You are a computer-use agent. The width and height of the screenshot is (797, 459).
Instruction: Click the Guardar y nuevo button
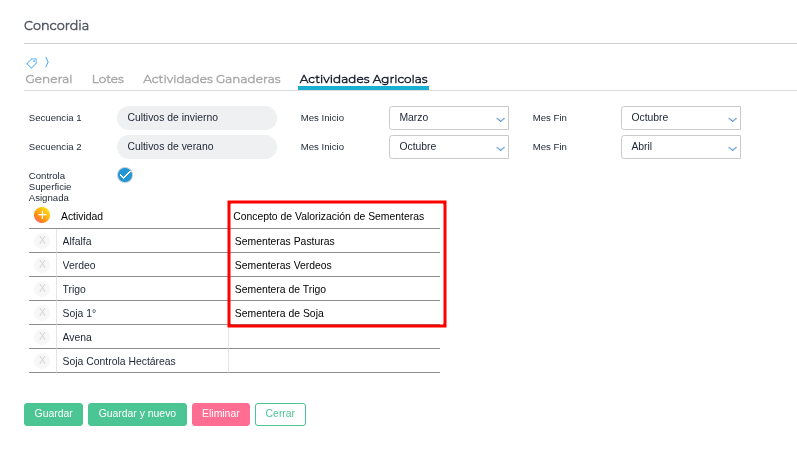point(137,414)
